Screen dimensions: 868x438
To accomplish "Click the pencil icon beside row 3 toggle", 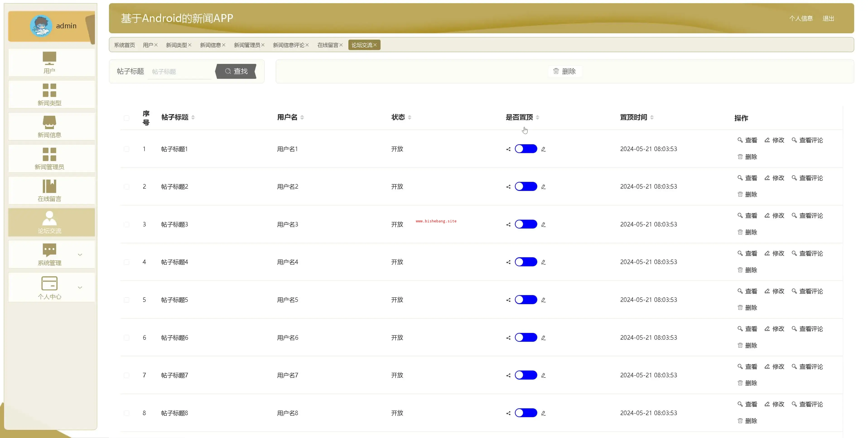I will 543,225.
